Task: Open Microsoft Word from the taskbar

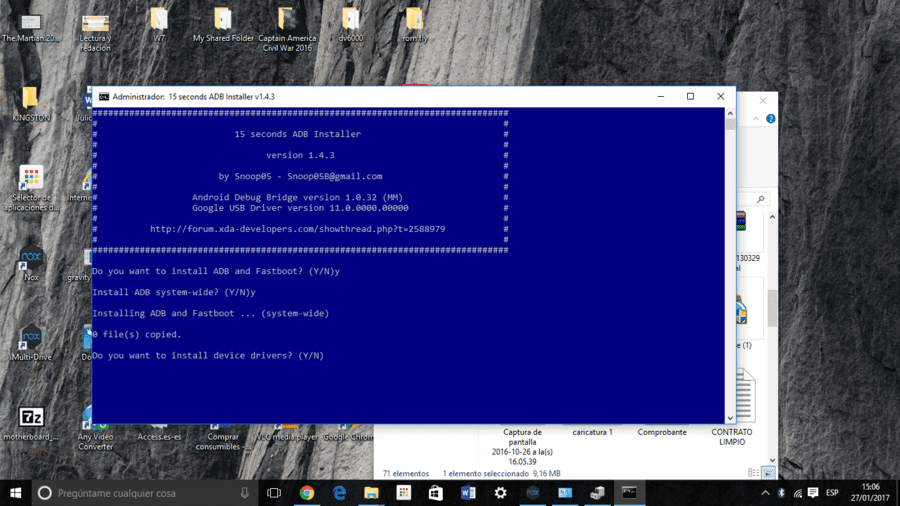Action: 468,493
